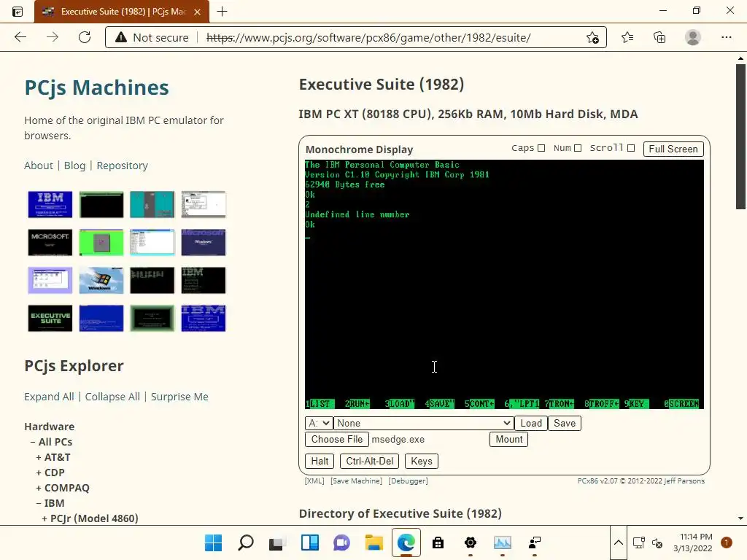Screen dimensions: 747x560
Task: Open the taskbar Search icon
Action: [245, 542]
